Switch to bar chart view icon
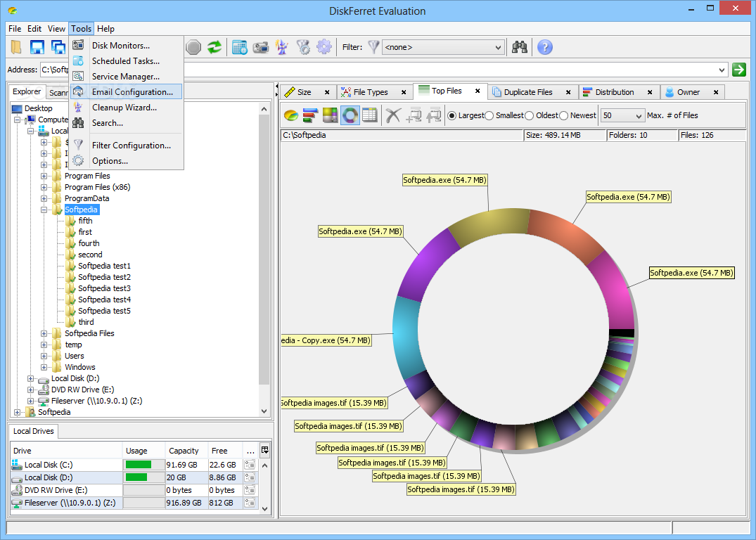This screenshot has height=540, width=756. pyautogui.click(x=311, y=115)
